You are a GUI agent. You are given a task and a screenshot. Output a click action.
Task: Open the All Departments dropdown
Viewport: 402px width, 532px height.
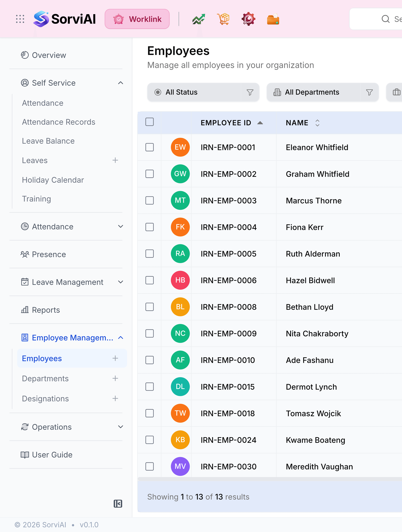(323, 92)
